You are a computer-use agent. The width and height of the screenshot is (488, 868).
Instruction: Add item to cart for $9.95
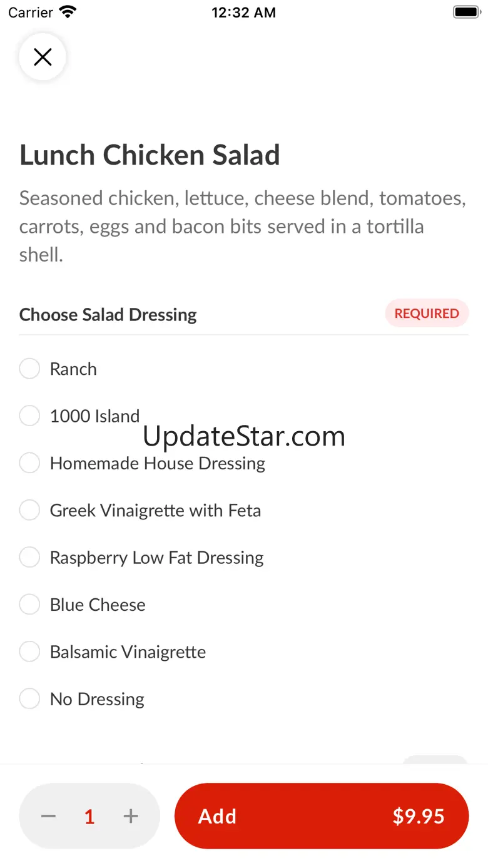point(322,816)
